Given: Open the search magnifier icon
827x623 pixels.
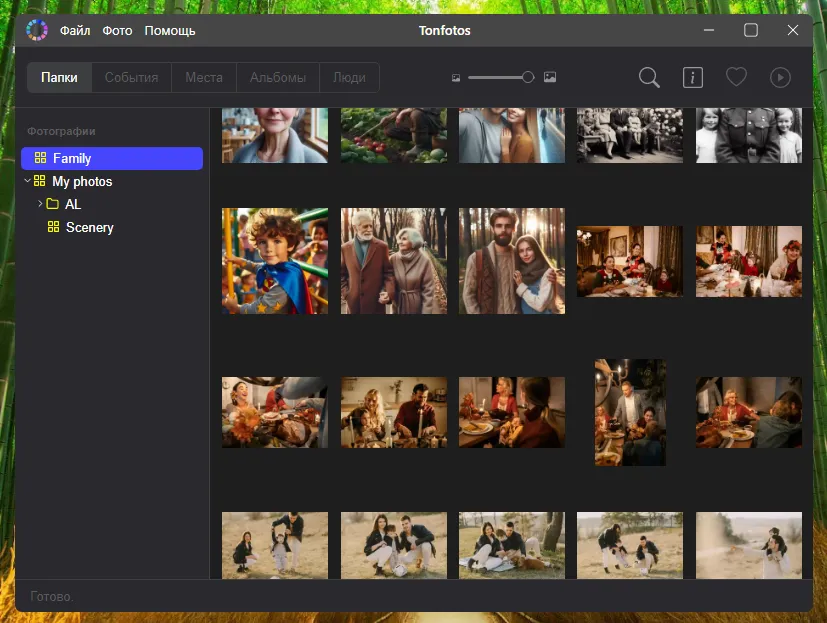Looking at the screenshot, I should click(649, 78).
